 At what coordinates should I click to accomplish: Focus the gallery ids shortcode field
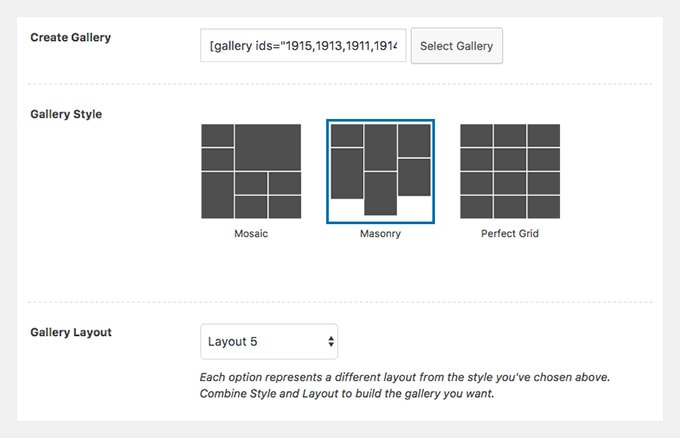pyautogui.click(x=303, y=46)
